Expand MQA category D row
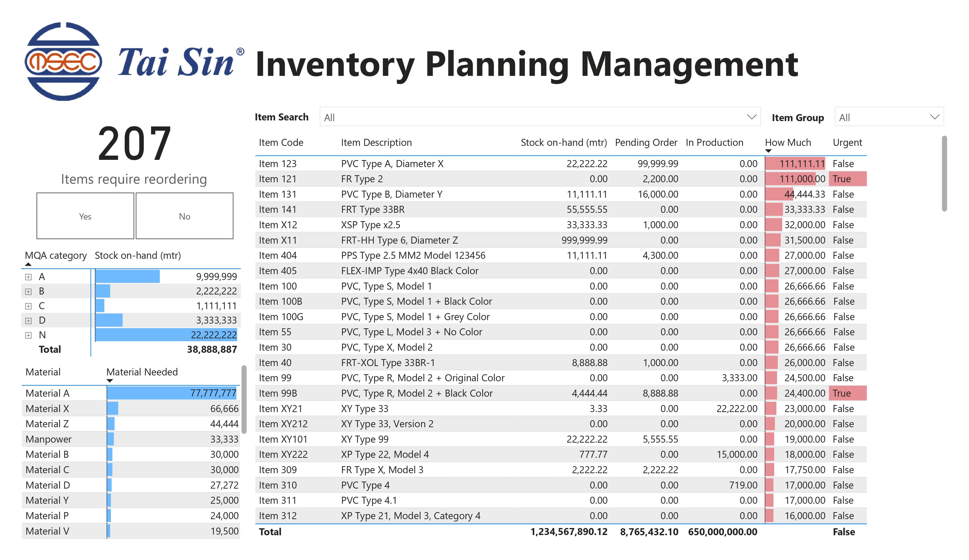The image size is (969, 560). pos(28,321)
